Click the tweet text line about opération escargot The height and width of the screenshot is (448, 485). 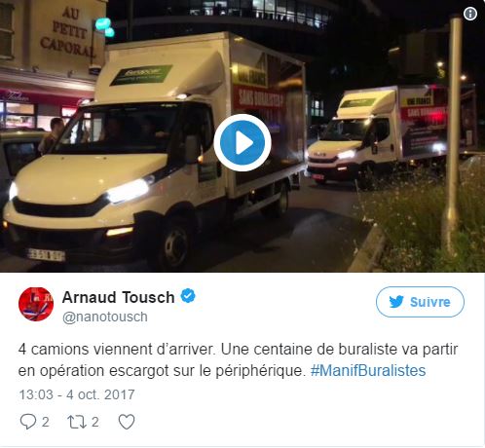[222, 370]
